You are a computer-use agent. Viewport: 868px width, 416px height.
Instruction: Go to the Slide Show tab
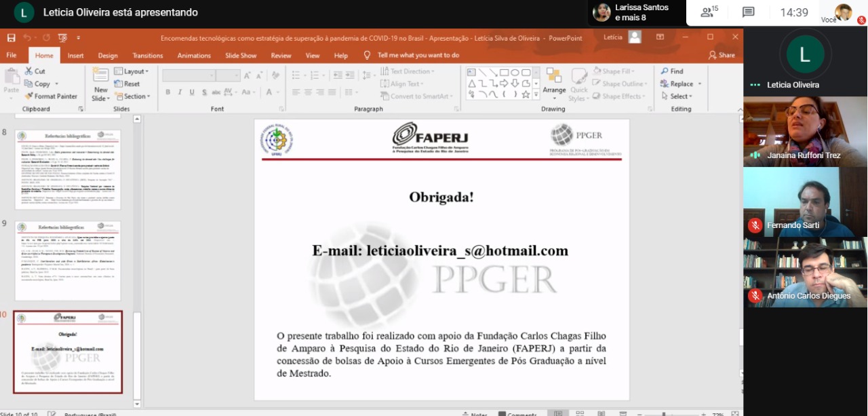[241, 56]
